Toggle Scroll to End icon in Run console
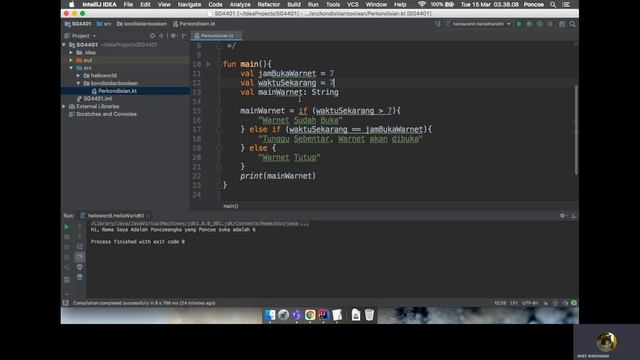 pos(80,257)
